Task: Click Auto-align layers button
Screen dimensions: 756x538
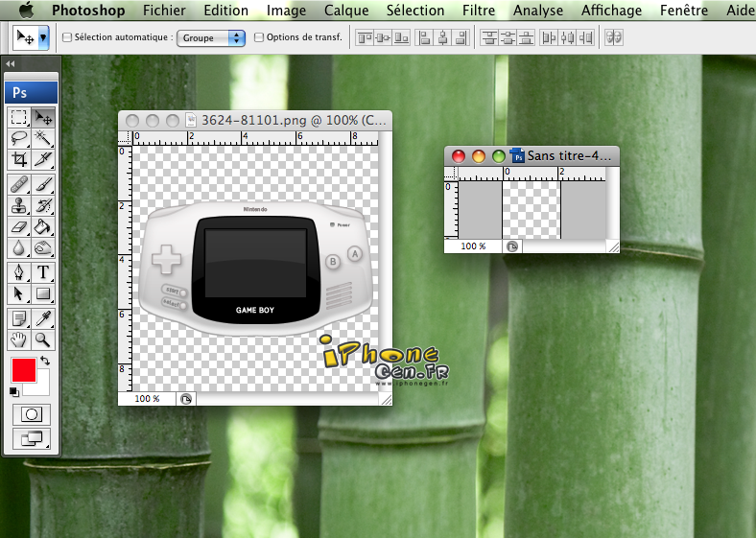Action: click(x=614, y=37)
